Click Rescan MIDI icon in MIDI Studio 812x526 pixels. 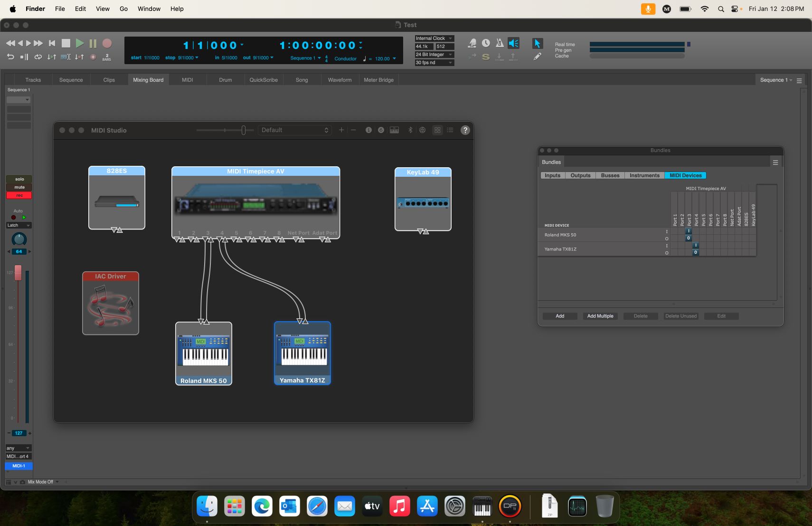[x=381, y=130]
